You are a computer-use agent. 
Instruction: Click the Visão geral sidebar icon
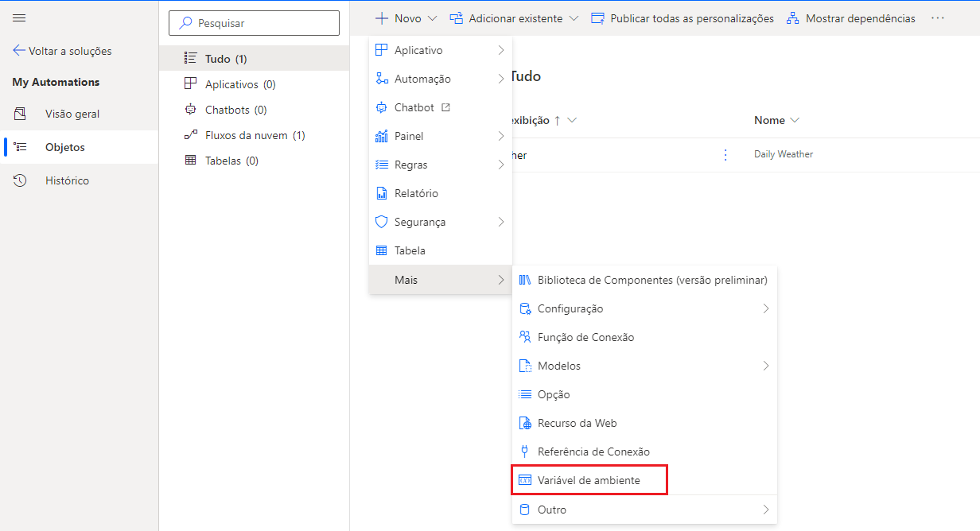point(20,113)
